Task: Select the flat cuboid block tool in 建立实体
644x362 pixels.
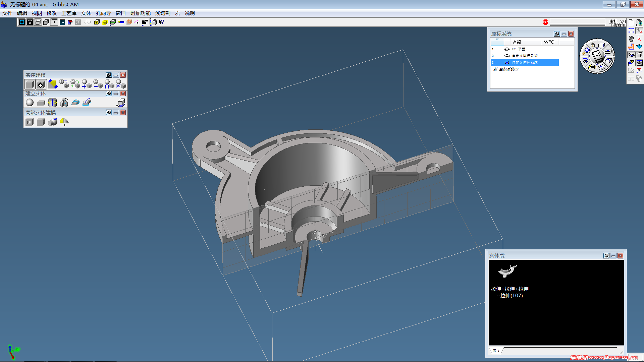Action: click(41, 103)
